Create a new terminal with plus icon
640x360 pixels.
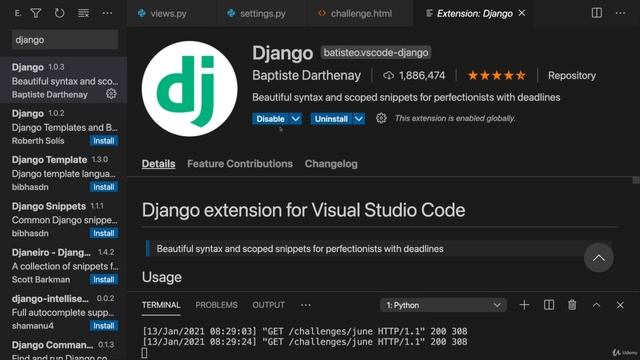tap(524, 305)
